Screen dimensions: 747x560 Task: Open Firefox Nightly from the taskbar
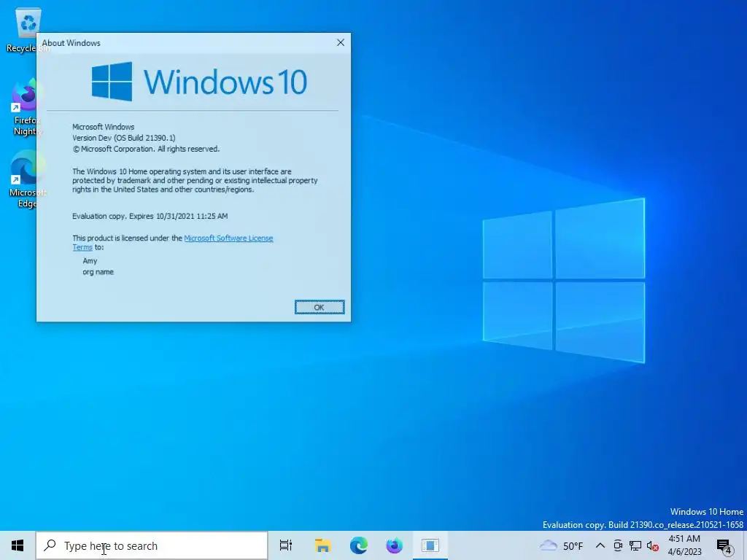coord(395,545)
